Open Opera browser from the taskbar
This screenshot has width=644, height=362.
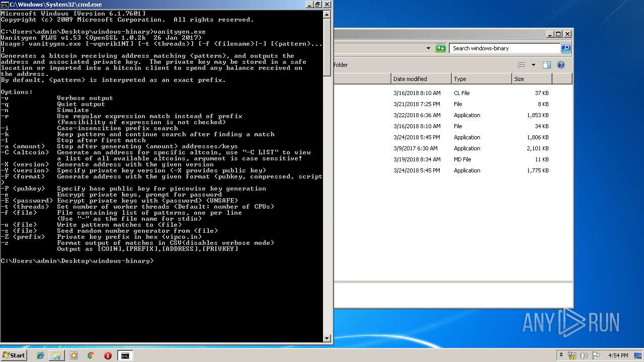108,355
